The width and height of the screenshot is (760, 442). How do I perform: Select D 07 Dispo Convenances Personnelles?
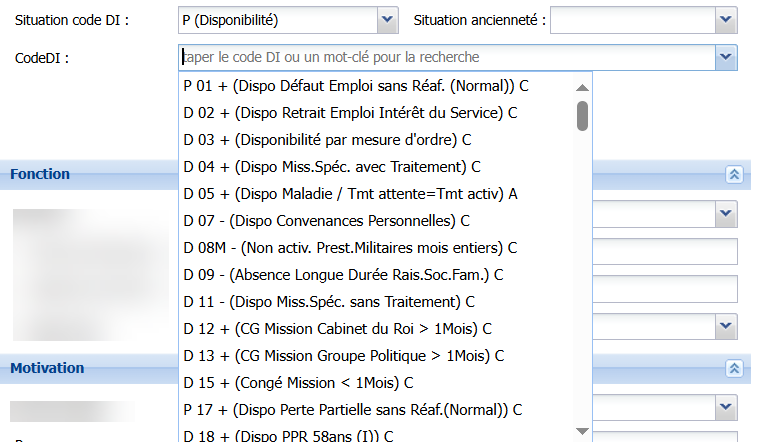327,221
